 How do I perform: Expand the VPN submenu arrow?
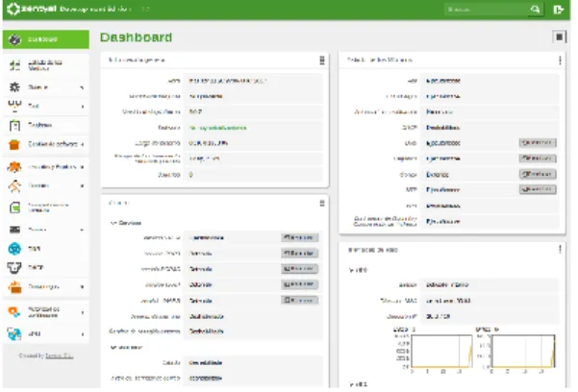[x=82, y=334]
